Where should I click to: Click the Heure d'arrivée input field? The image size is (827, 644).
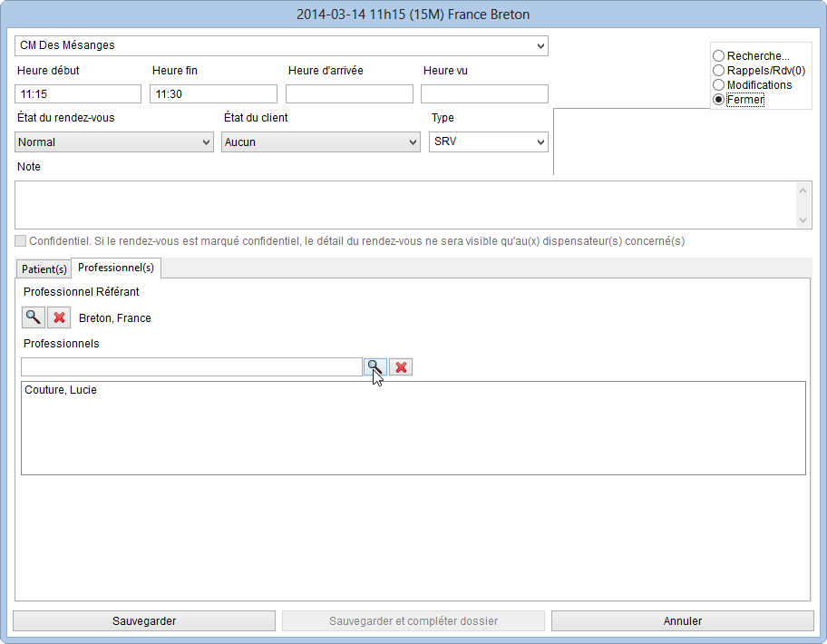[349, 94]
